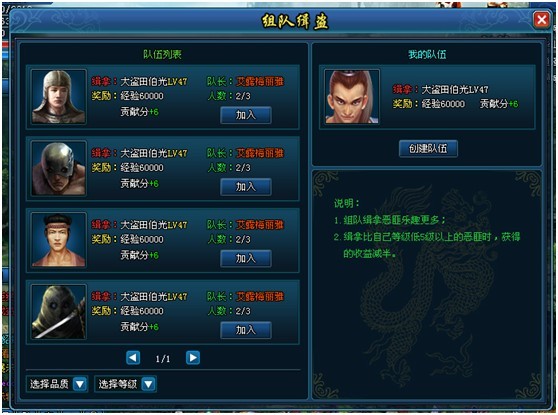Screen dimensions: 558x415
Task: Click the 创建队伍 button
Action: pyautogui.click(x=428, y=148)
